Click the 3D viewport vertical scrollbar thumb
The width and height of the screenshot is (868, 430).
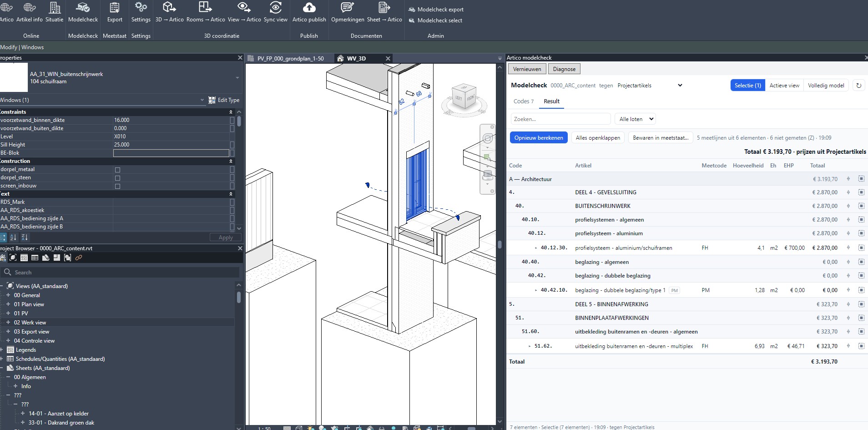(500, 244)
